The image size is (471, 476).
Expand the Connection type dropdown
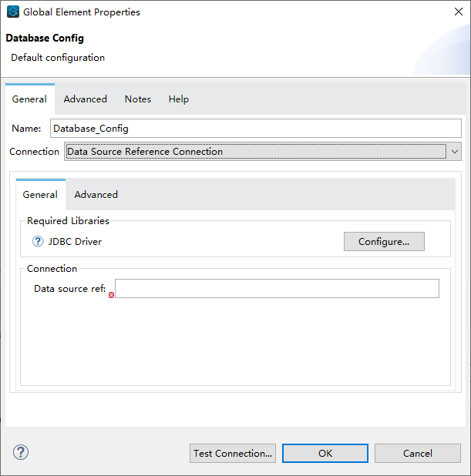coord(454,152)
